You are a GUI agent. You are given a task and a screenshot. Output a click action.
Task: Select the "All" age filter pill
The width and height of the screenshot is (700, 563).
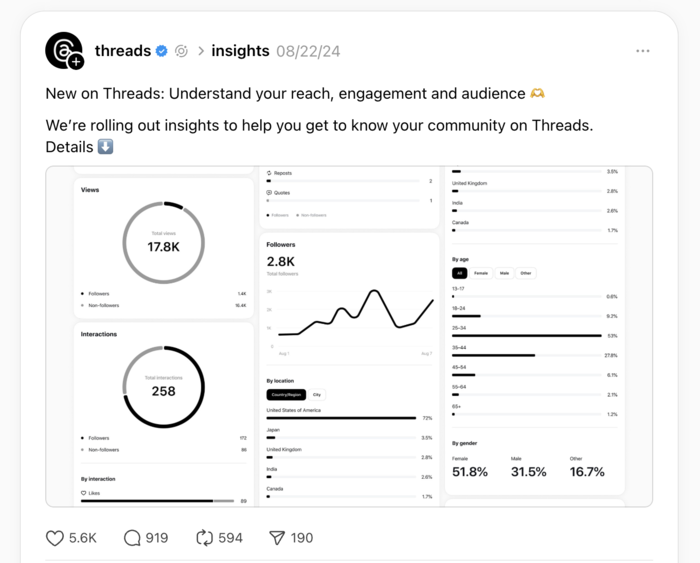pyautogui.click(x=460, y=273)
